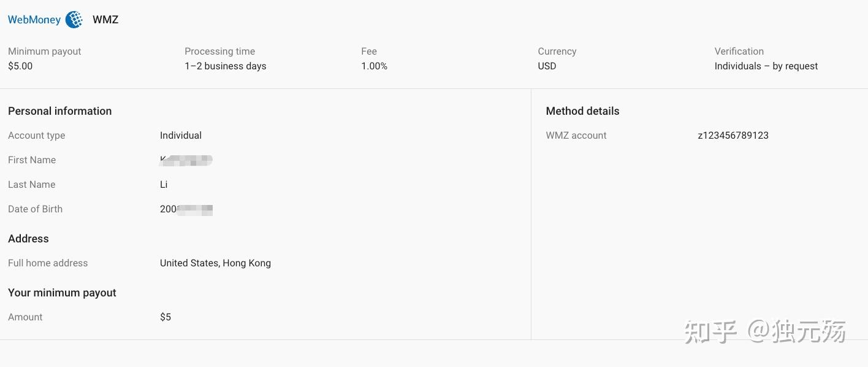868x367 pixels.
Task: Select the Individual account type value
Action: point(181,136)
